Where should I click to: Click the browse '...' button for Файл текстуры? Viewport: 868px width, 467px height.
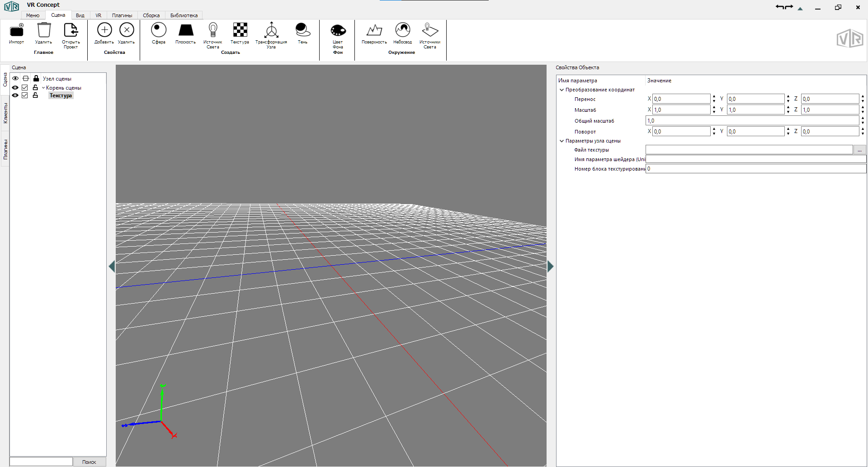tap(859, 150)
